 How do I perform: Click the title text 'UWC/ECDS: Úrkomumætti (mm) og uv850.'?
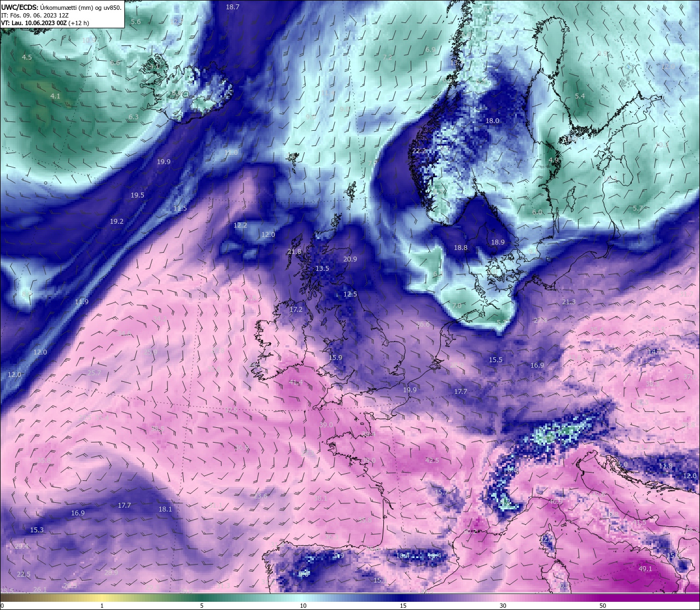(61, 8)
